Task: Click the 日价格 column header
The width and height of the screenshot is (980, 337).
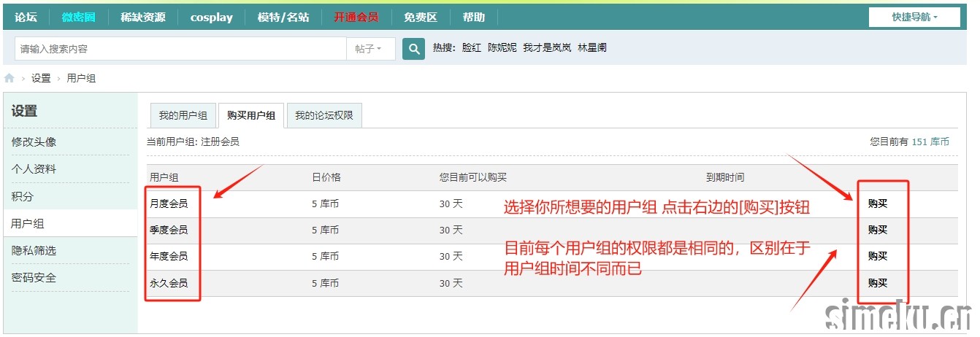Action: tap(326, 177)
